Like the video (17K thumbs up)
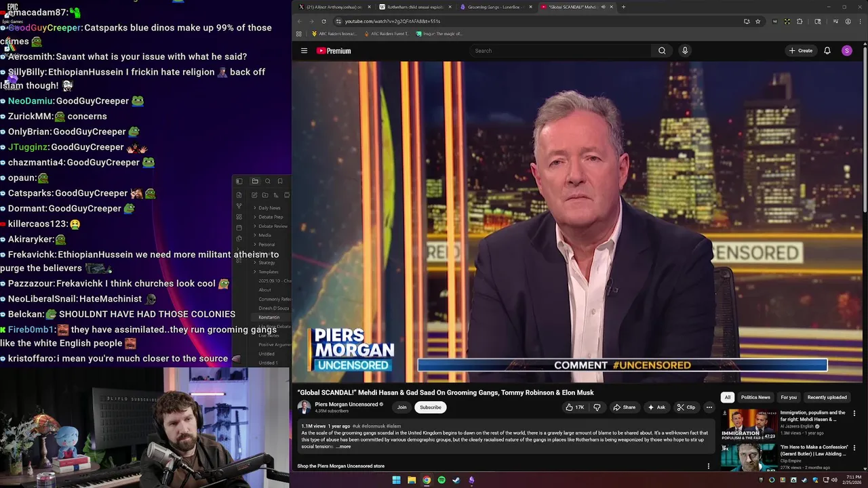The width and height of the screenshot is (868, 488). click(x=575, y=407)
